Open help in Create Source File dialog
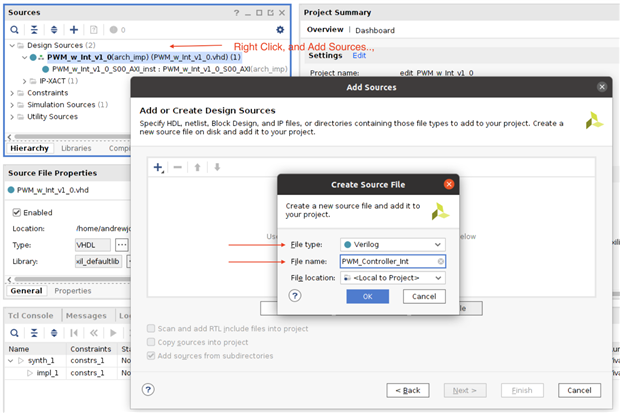Viewport: 620px width, 413px height. (x=295, y=296)
